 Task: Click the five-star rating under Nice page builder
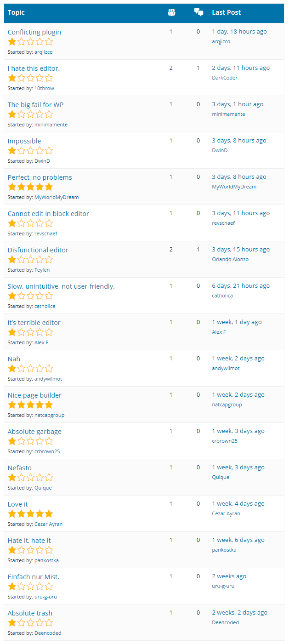point(30,405)
